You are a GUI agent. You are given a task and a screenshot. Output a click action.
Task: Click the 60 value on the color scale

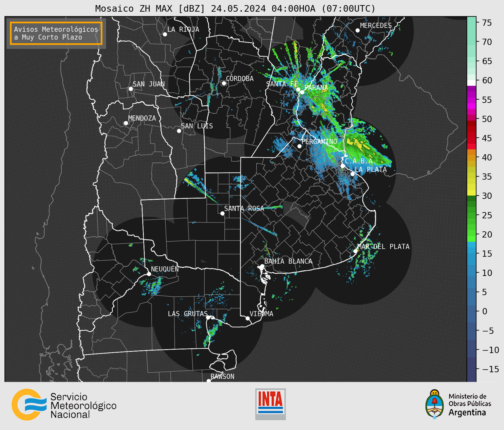click(487, 80)
